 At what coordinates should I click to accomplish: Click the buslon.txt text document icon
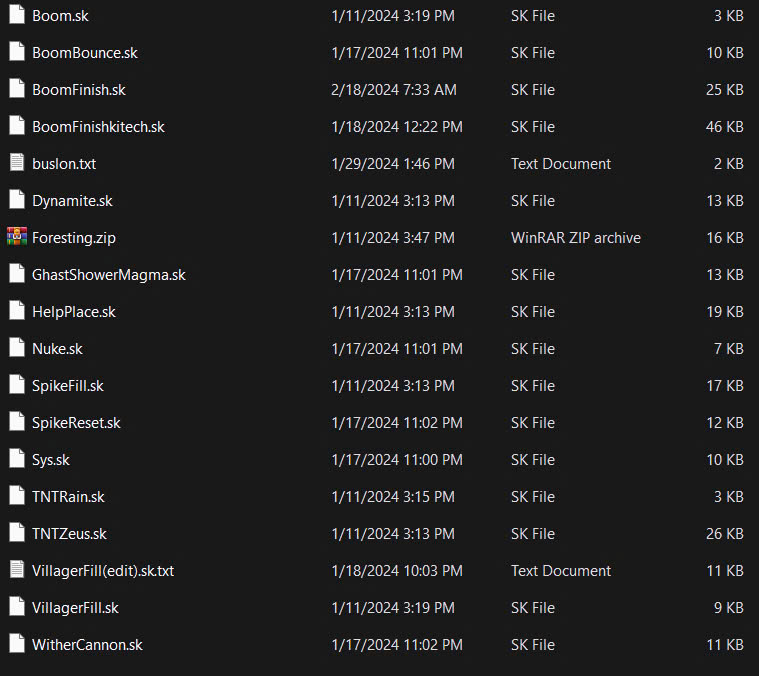pos(16,163)
